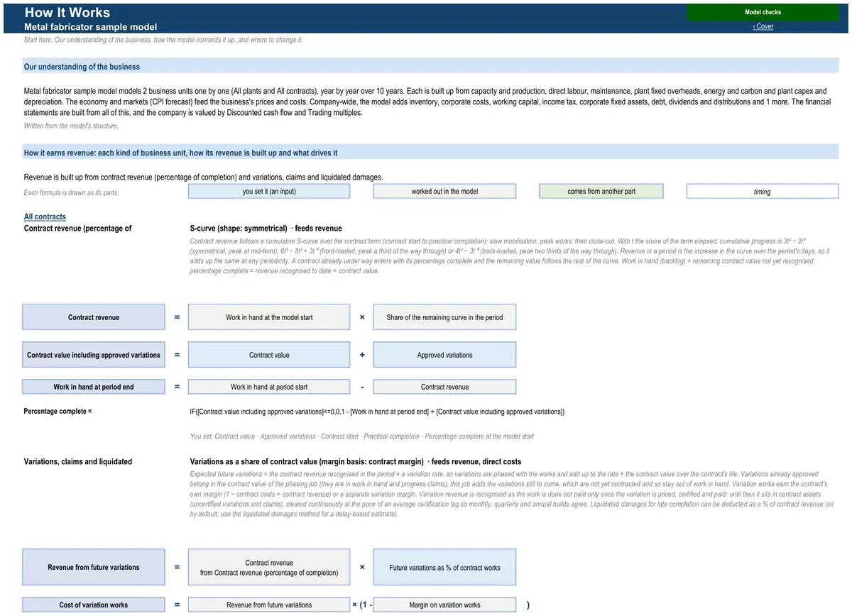Select the 'Work in hand at the model start' box
Image resolution: width=852 pixels, height=616 pixels.
[269, 317]
